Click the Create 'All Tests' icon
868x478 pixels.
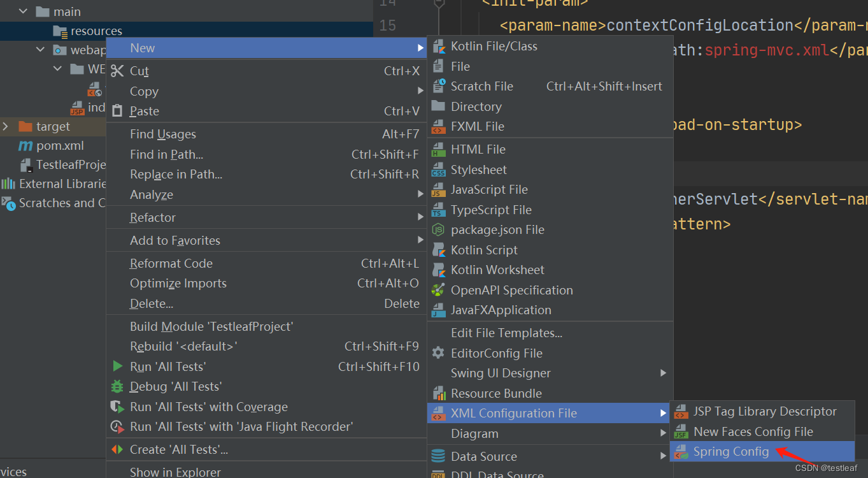[x=117, y=449]
